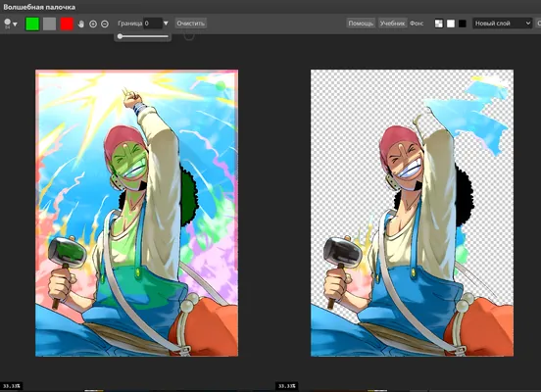Select the gray unknown-area marker

[49, 24]
